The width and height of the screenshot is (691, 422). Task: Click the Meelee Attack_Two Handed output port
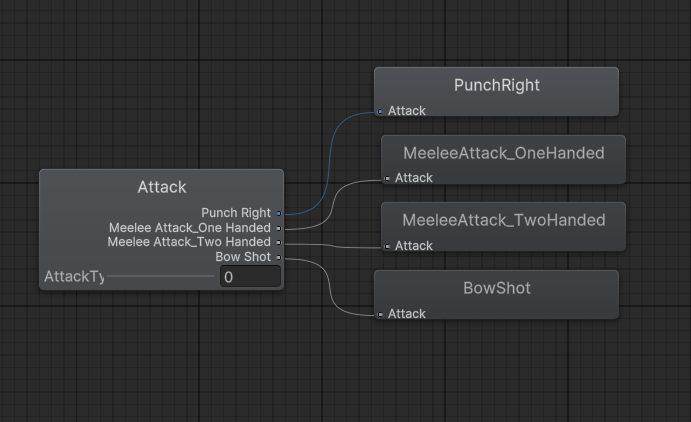pyautogui.click(x=279, y=242)
